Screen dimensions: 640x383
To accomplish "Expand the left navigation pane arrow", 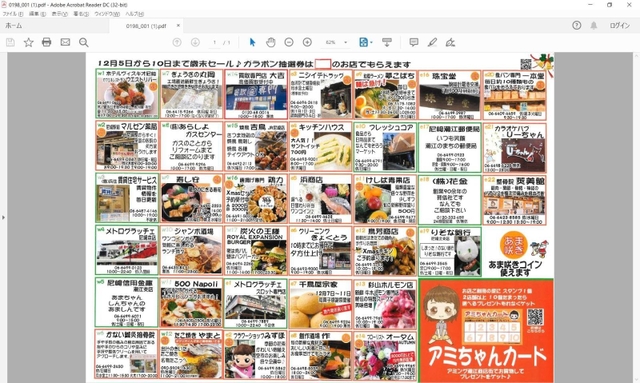I will pyautogui.click(x=3, y=217).
